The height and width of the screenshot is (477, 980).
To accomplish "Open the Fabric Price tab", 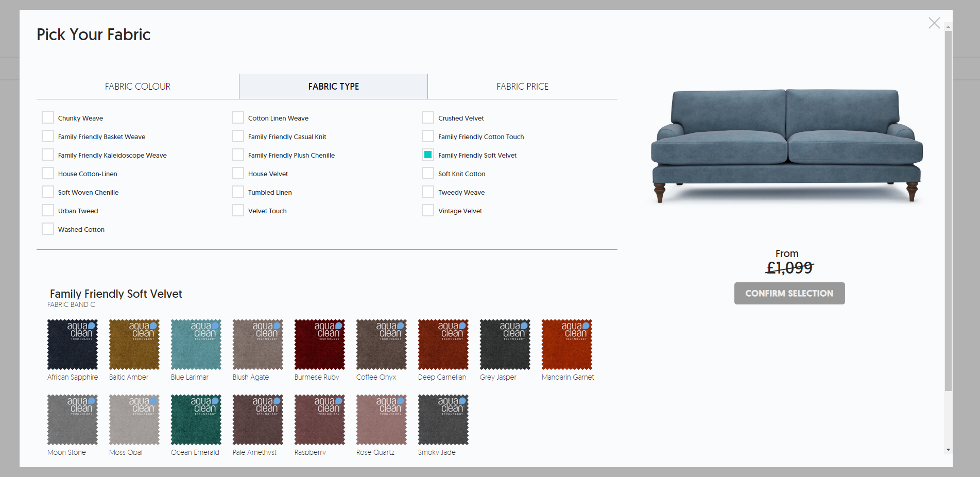I will pyautogui.click(x=522, y=87).
